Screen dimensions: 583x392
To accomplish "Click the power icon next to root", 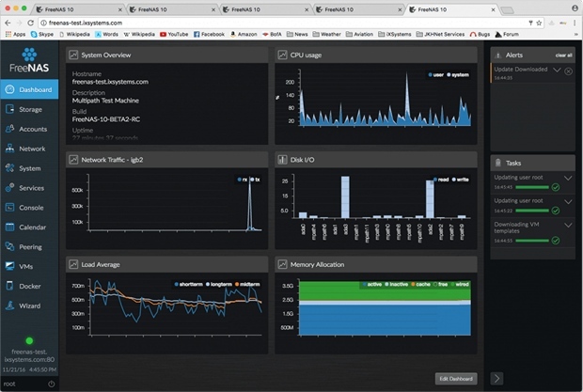I will pyautogui.click(x=52, y=384).
